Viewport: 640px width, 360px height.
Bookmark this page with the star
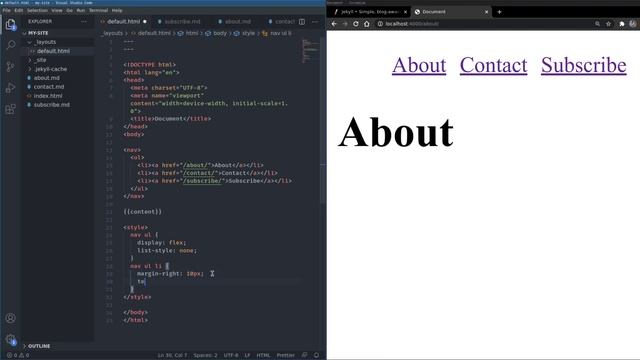tap(609, 24)
